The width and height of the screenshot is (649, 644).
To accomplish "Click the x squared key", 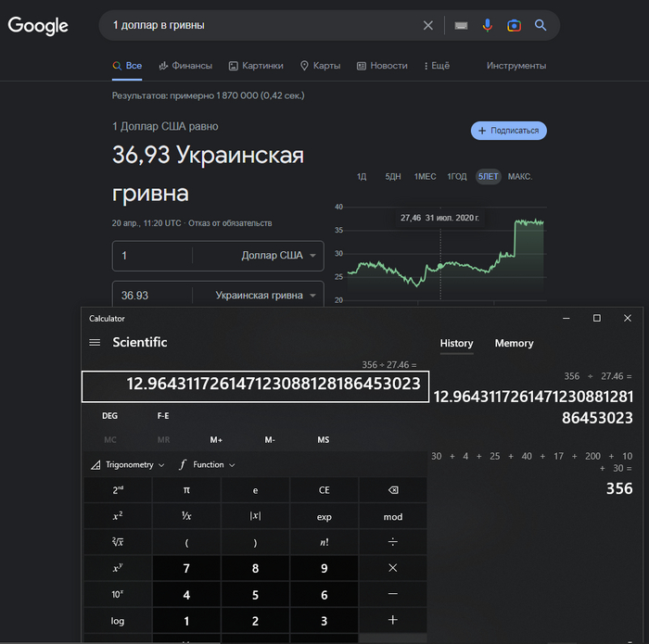I will point(118,516).
